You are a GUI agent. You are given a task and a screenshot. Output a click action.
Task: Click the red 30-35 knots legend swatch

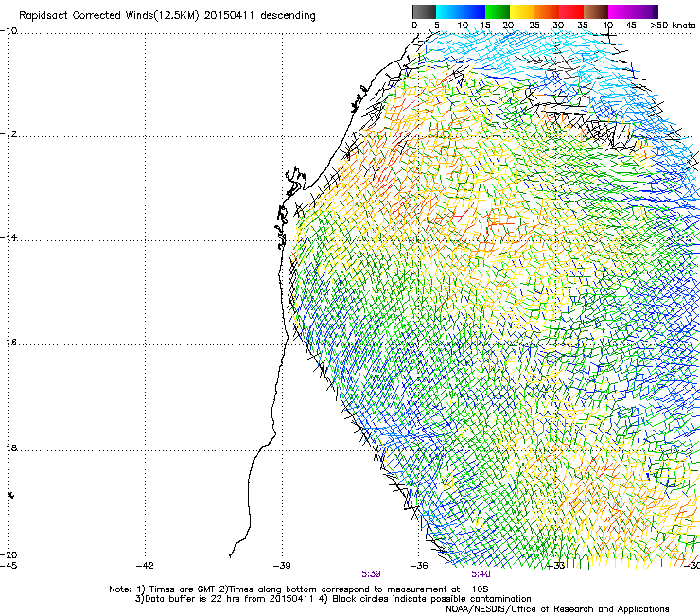point(571,11)
